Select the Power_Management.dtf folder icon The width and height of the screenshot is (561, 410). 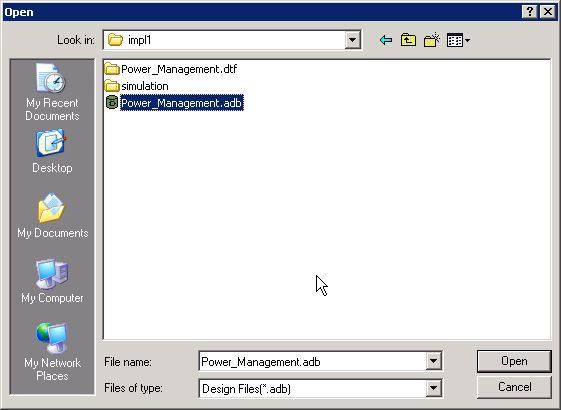tap(112, 69)
